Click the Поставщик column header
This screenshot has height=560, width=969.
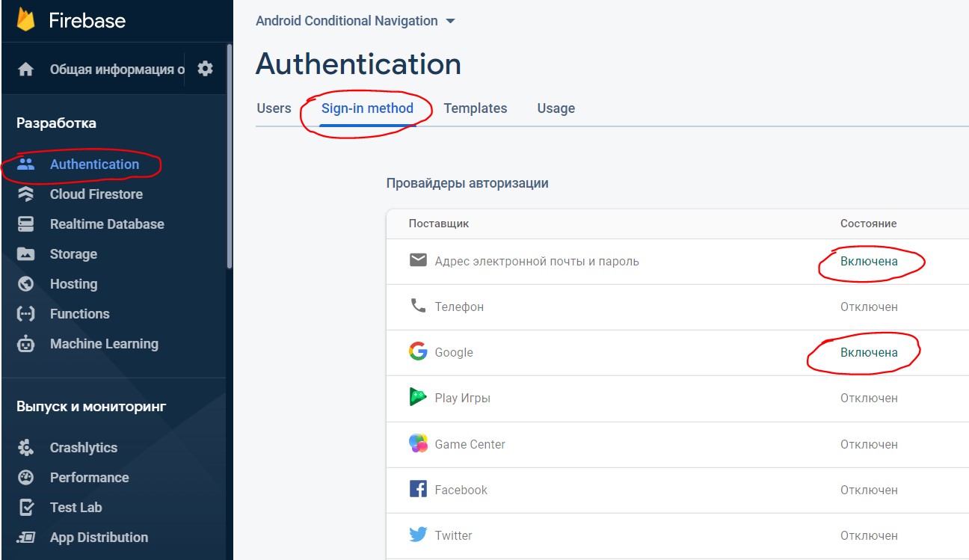(x=439, y=224)
